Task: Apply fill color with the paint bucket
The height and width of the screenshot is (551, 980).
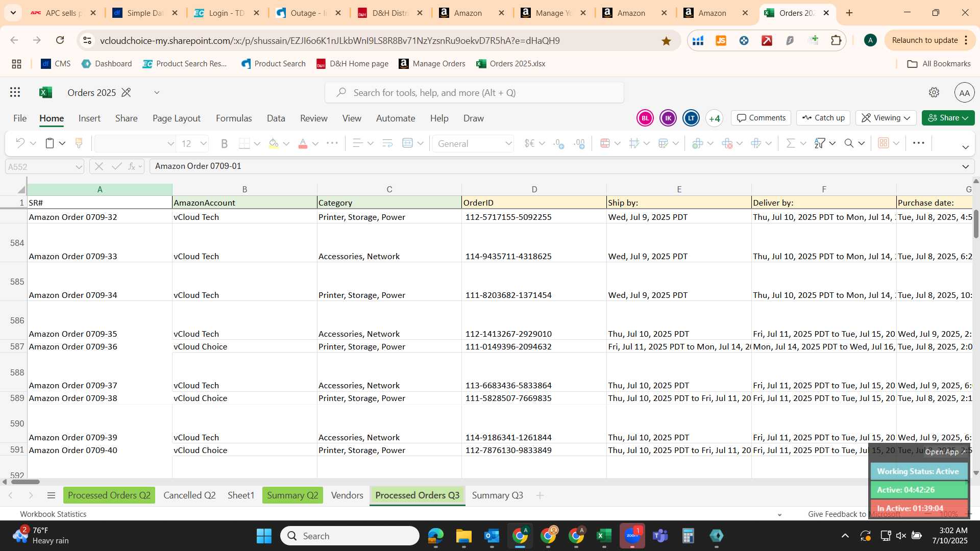Action: click(x=274, y=144)
